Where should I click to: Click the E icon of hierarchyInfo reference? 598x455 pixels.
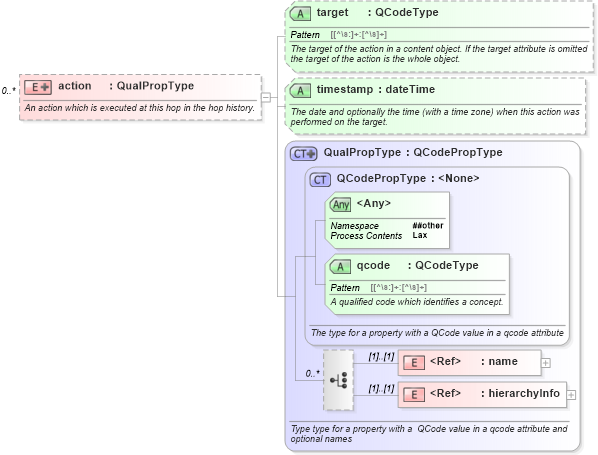pyautogui.click(x=414, y=394)
